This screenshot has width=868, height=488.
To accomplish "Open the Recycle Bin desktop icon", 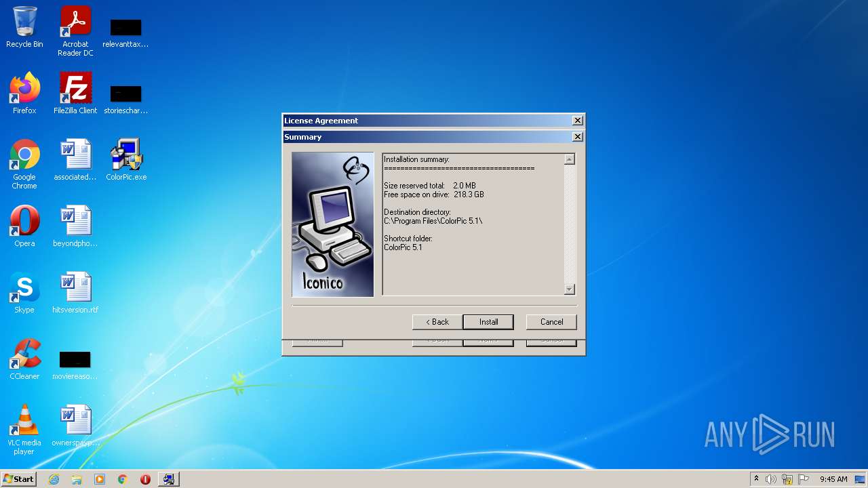I will coord(24,27).
